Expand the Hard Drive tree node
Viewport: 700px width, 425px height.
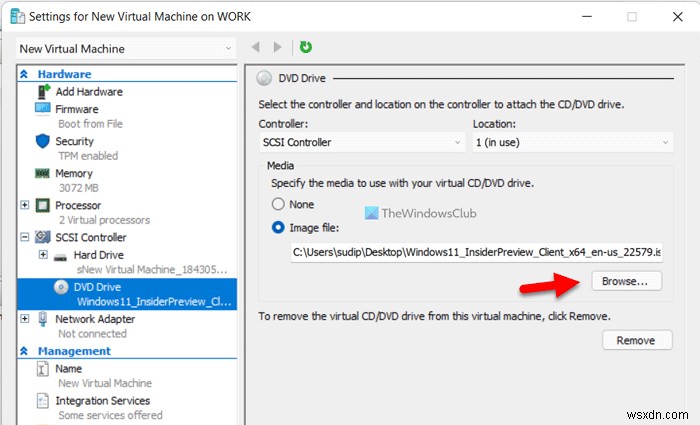(43, 254)
